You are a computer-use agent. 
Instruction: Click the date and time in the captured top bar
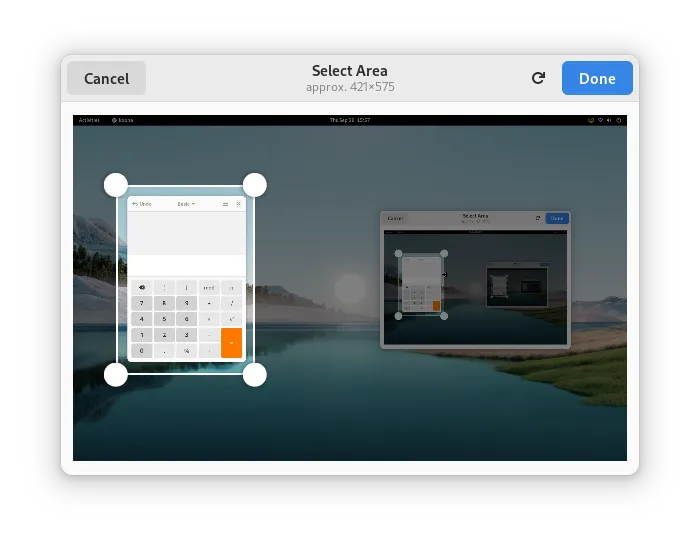pyautogui.click(x=350, y=120)
